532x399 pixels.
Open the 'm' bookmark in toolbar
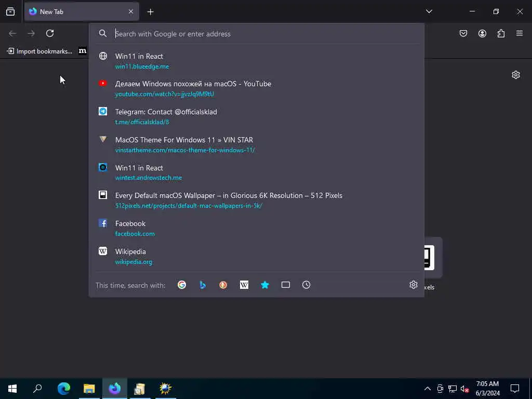(x=83, y=51)
